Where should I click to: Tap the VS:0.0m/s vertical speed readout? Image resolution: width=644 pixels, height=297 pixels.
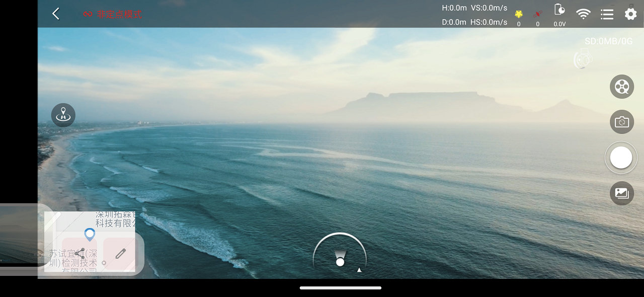[x=489, y=8]
